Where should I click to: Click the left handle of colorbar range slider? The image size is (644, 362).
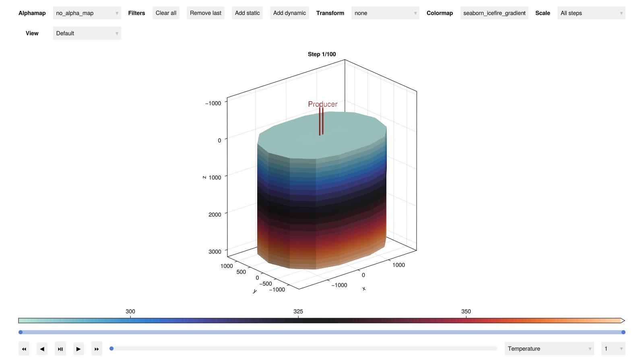pos(21,332)
